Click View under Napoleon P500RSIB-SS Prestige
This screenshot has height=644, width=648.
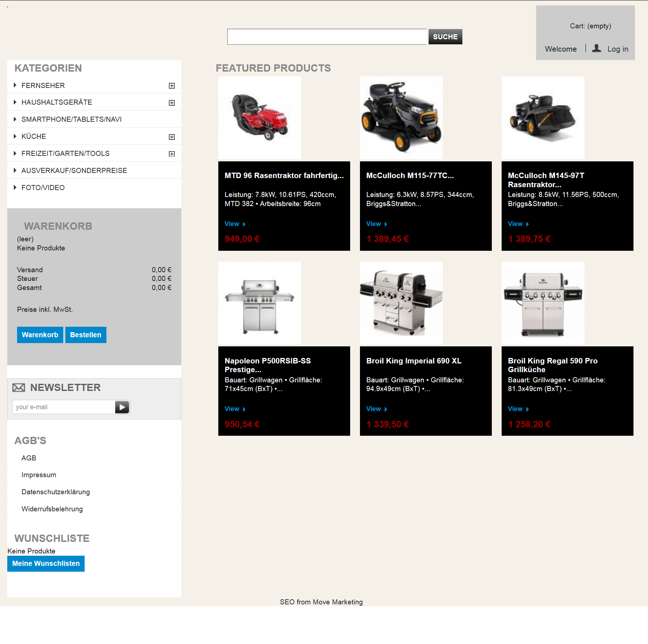(x=235, y=409)
